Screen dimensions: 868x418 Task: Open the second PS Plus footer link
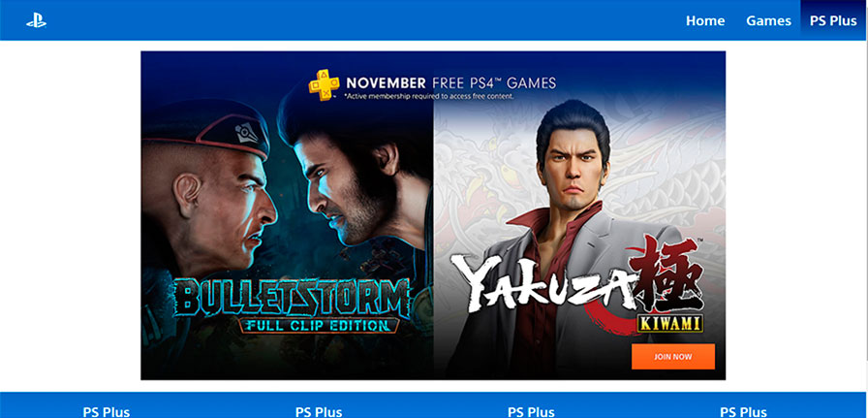[319, 412]
